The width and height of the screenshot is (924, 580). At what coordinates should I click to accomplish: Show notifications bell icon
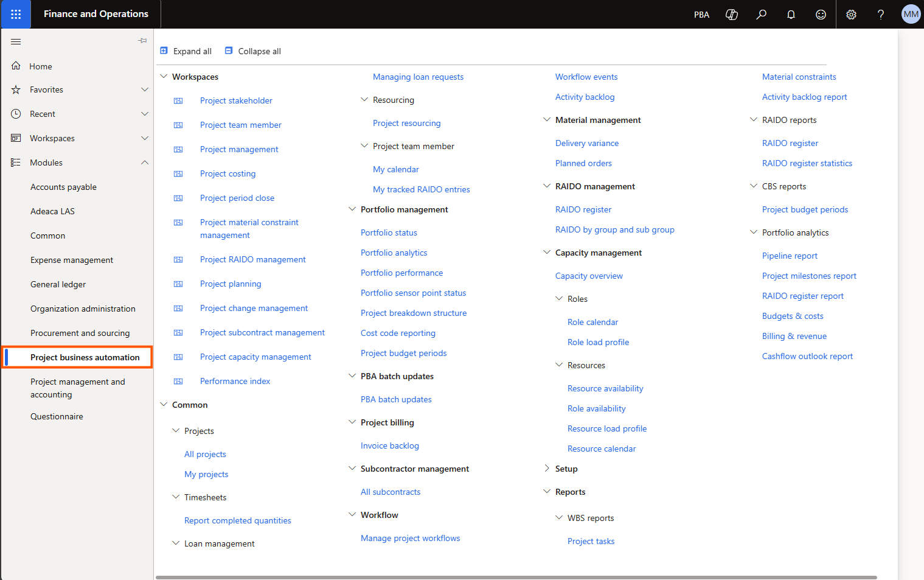pyautogui.click(x=791, y=15)
